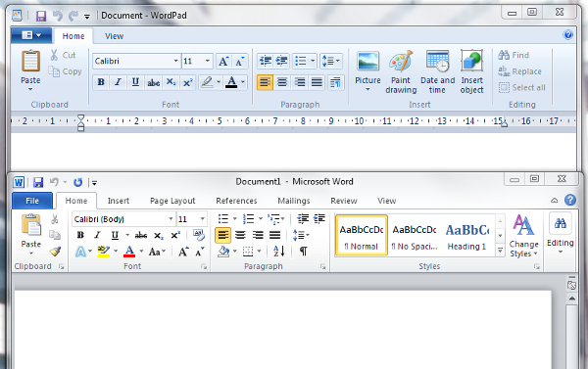Open the WordPad application menu button
The image size is (588, 369).
pos(31,35)
